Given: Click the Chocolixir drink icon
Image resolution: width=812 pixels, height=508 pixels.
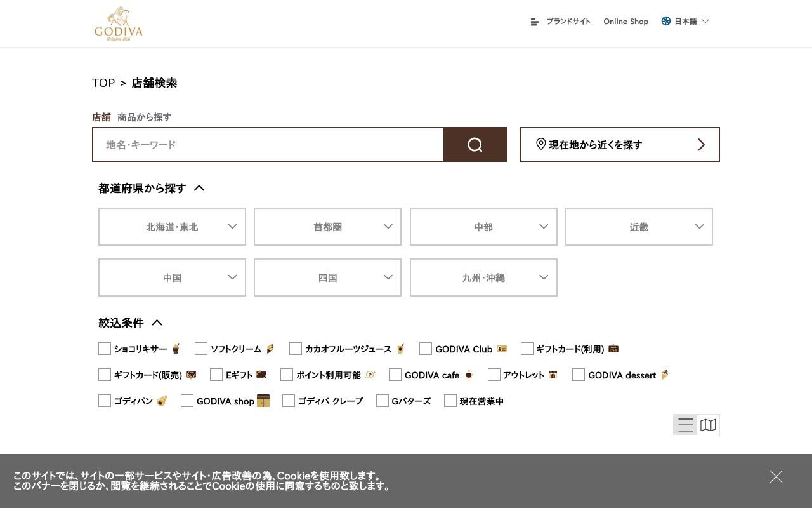Looking at the screenshot, I should click(x=176, y=349).
